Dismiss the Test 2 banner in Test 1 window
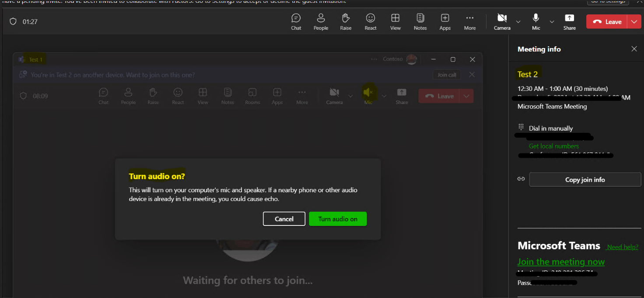 click(x=472, y=75)
